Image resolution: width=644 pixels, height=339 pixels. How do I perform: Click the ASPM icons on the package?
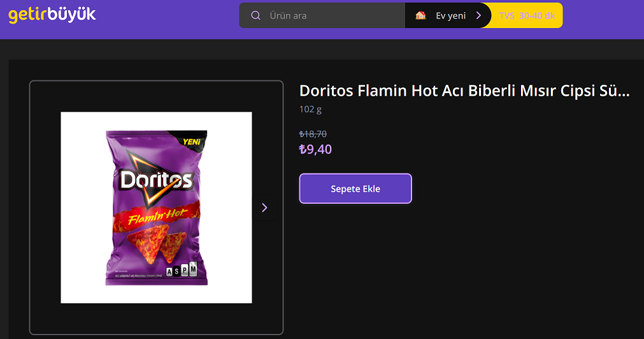click(181, 270)
